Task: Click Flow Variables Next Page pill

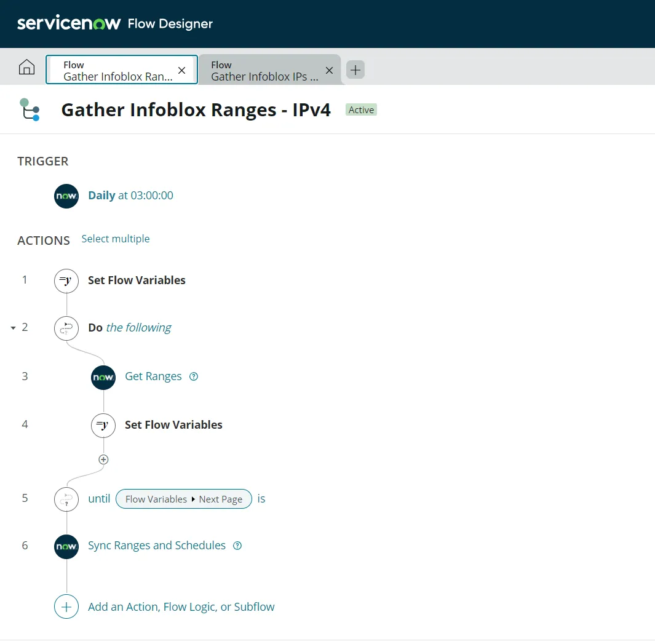Action: 184,499
